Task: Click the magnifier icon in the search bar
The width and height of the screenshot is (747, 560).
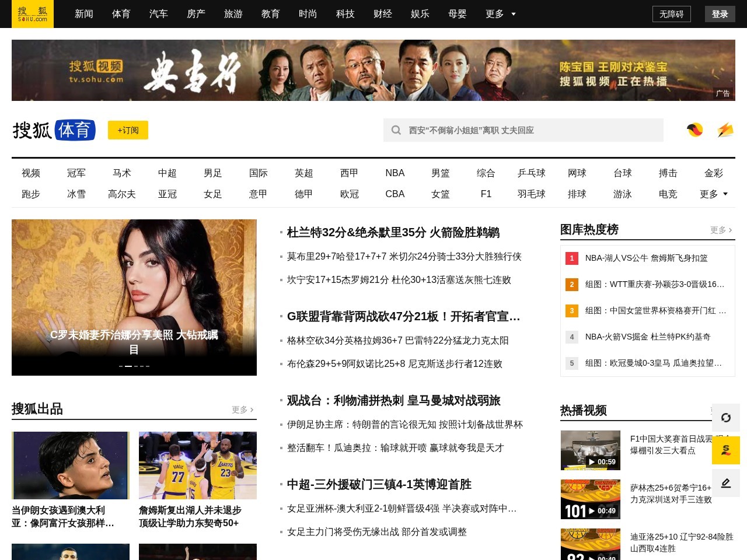Action: click(396, 130)
